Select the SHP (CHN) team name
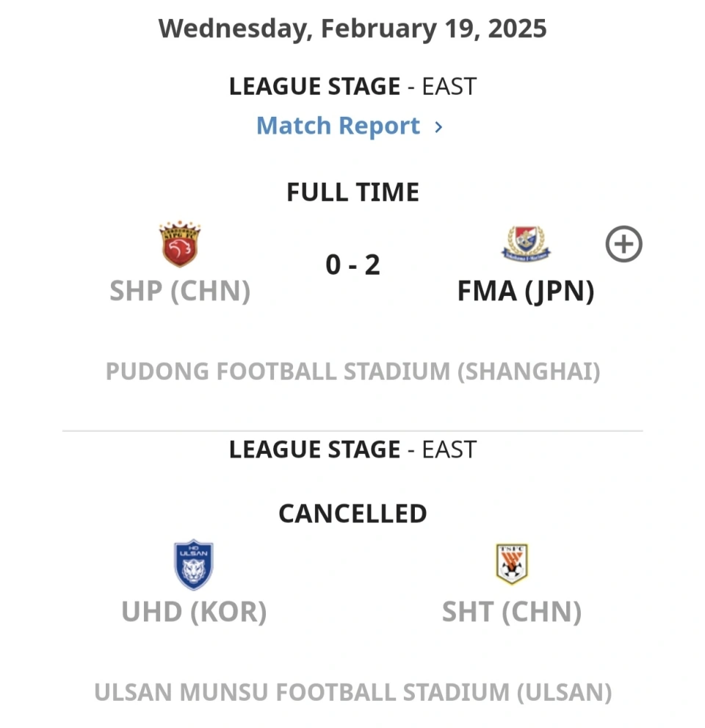 pyautogui.click(x=180, y=291)
